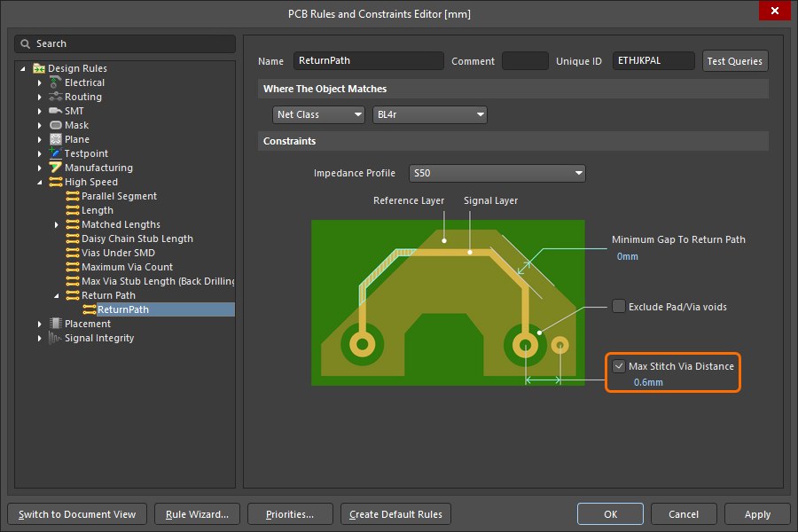The image size is (798, 532).
Task: Click the Mask rules category icon
Action: click(x=56, y=125)
